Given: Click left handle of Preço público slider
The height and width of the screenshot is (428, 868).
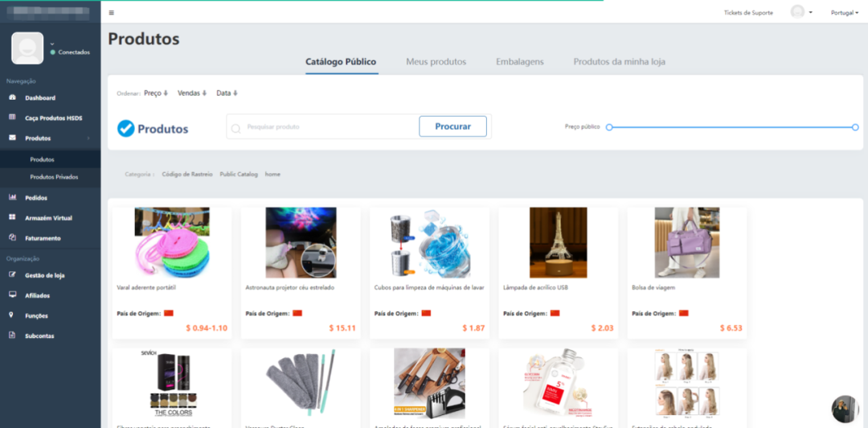Looking at the screenshot, I should 609,127.
